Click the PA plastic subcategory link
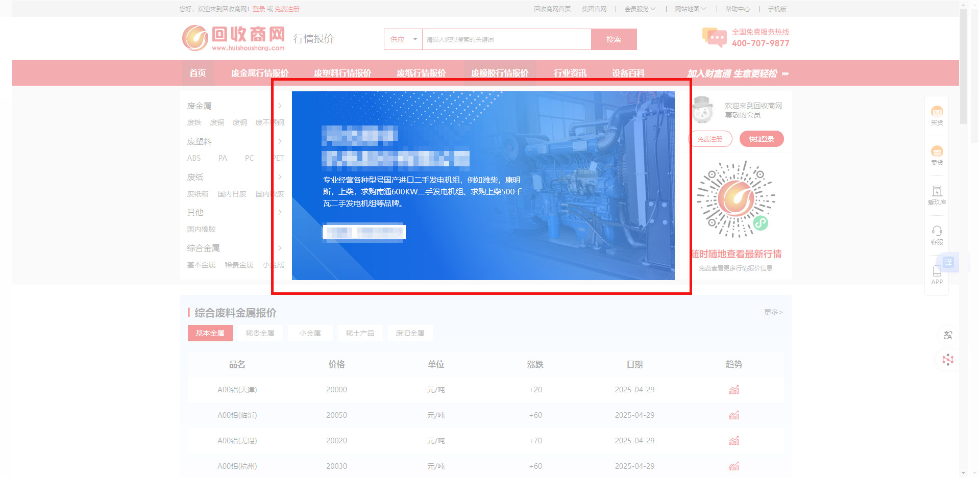This screenshot has width=980, height=478. pyautogui.click(x=223, y=158)
